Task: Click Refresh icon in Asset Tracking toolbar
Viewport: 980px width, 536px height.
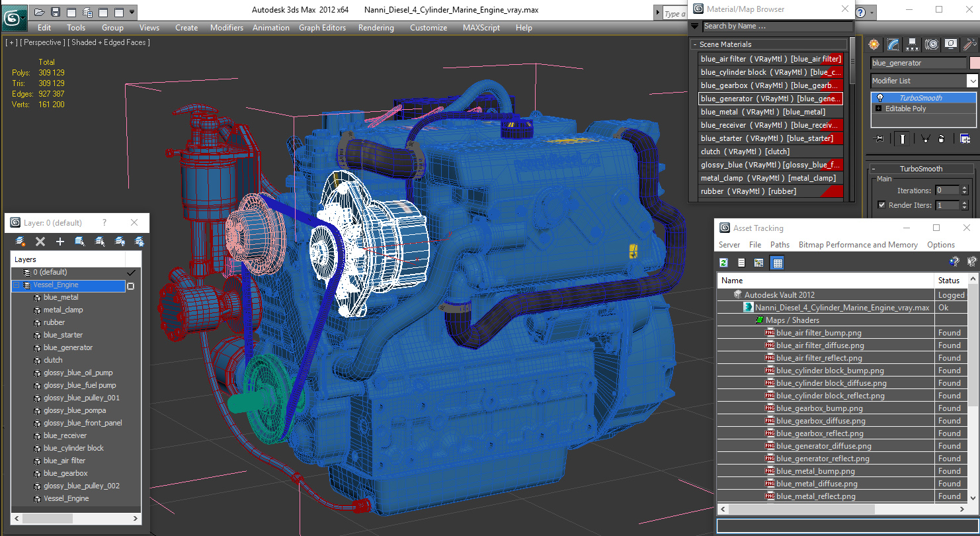Action: click(724, 263)
